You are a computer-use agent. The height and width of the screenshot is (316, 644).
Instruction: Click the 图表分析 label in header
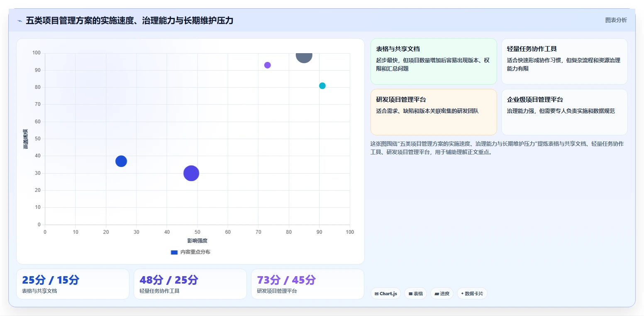tap(616, 20)
